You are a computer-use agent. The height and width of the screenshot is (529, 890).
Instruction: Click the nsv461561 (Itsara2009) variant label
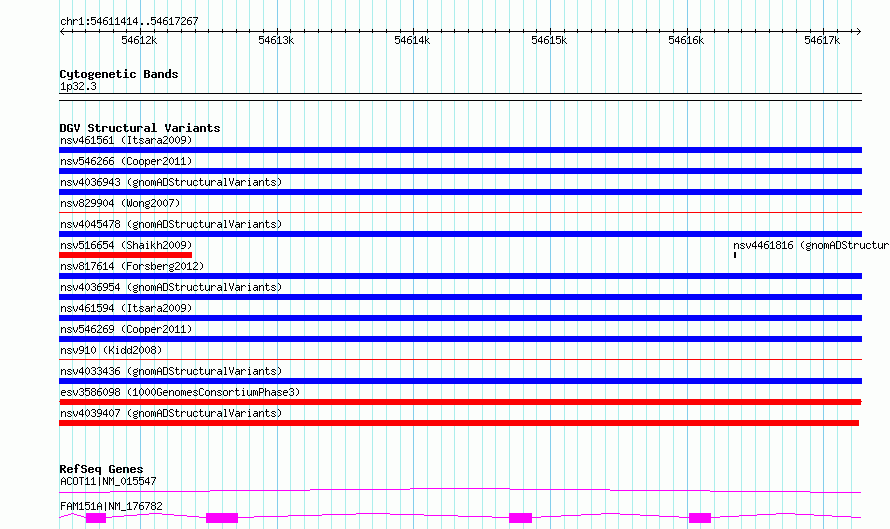(x=126, y=140)
